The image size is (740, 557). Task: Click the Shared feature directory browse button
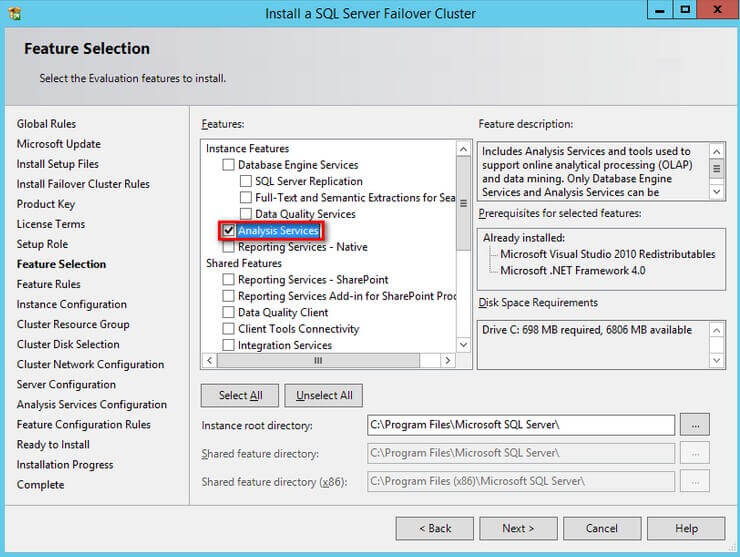tap(695, 454)
